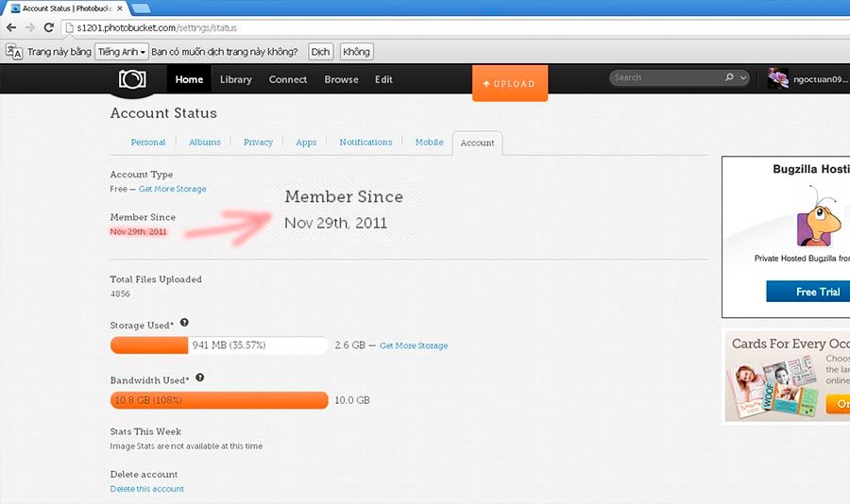Click the Image Stats not available text
The width and height of the screenshot is (850, 504).
(x=186, y=446)
